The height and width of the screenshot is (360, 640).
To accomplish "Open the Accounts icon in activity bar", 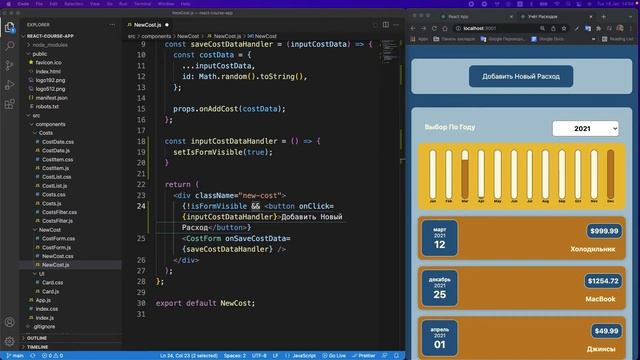I will pos(10,322).
